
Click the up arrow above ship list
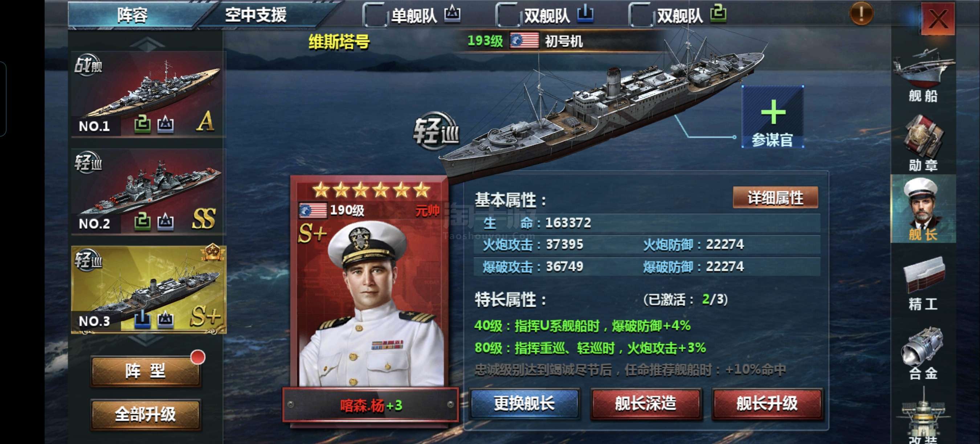[147, 44]
